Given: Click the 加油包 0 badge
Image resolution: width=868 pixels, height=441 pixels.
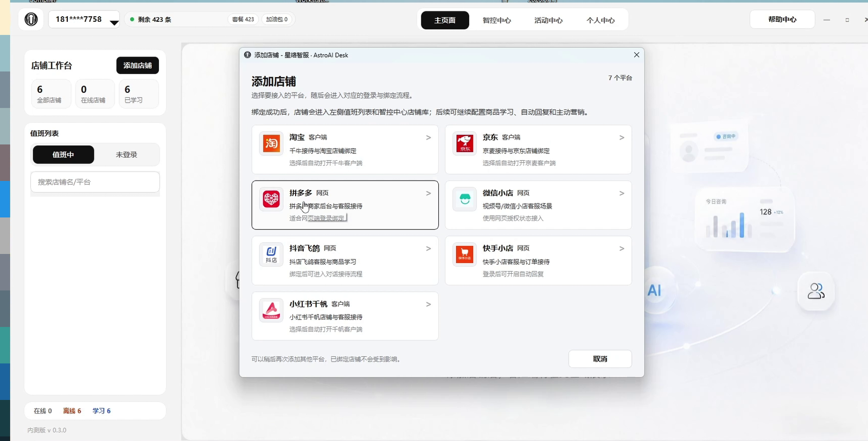Looking at the screenshot, I should (x=277, y=20).
